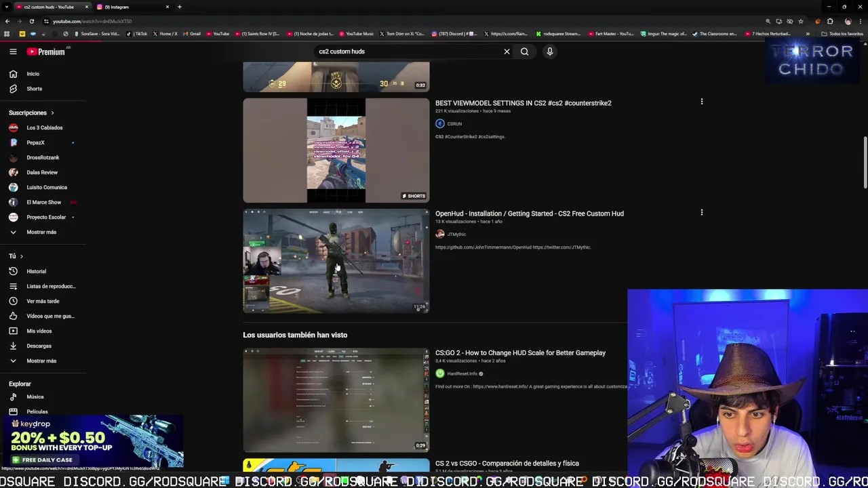The height and width of the screenshot is (488, 868).
Task: Click the viewmodel Shorts thumbnail
Action: (x=336, y=150)
